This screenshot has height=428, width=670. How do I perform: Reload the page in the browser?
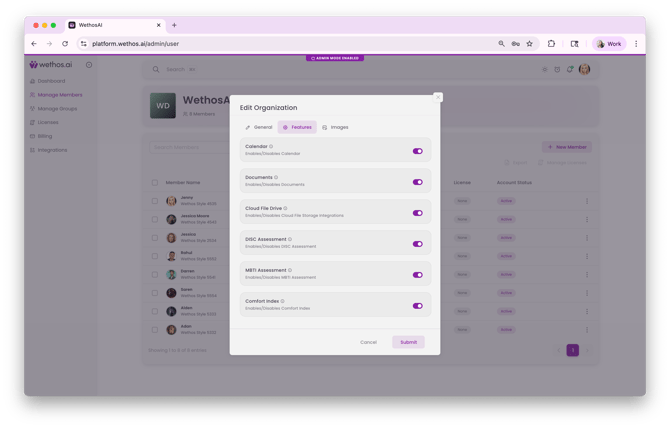(x=65, y=44)
